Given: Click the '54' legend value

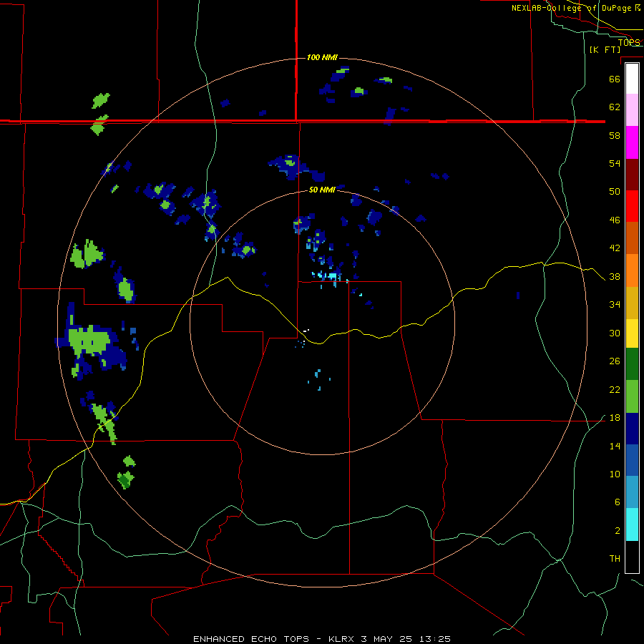Looking at the screenshot, I should [615, 163].
